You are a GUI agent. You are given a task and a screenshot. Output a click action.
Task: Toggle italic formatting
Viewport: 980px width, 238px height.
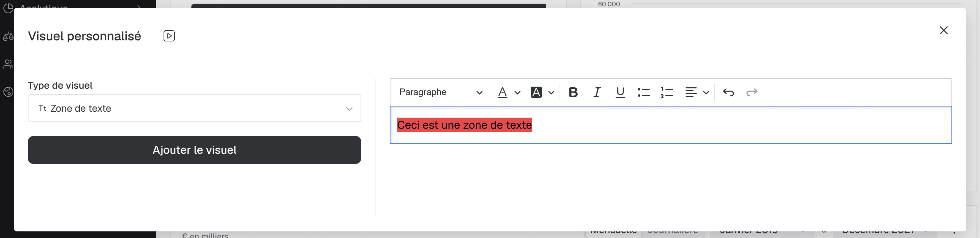pyautogui.click(x=596, y=93)
